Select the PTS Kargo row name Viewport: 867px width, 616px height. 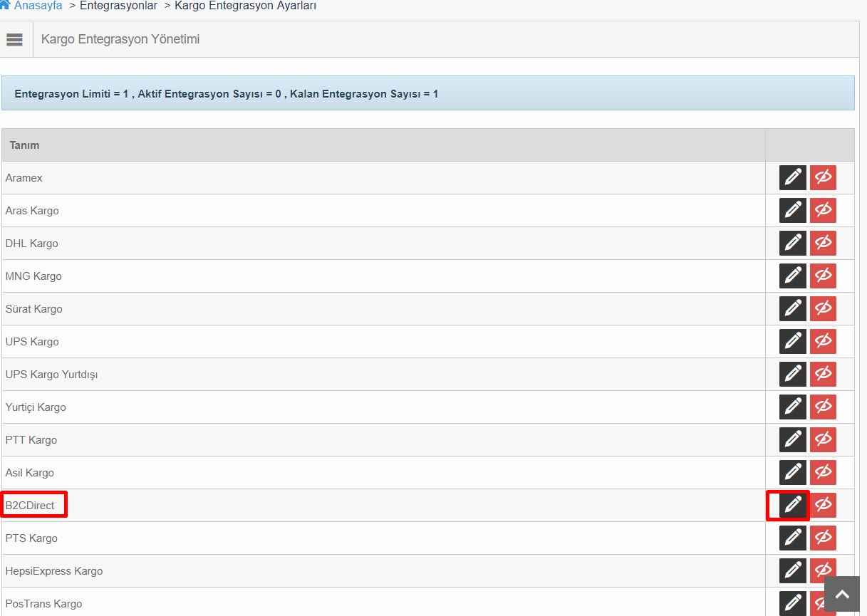point(31,538)
